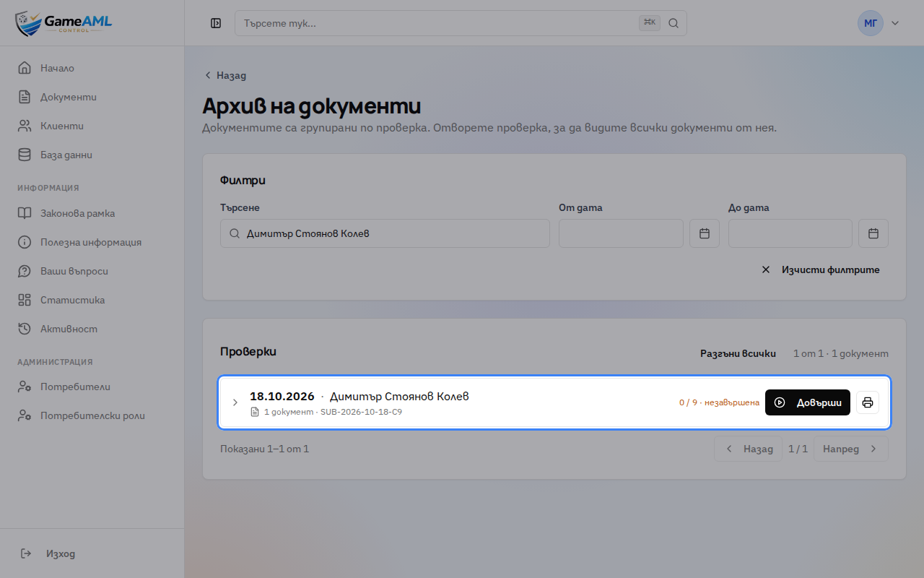Open the От дата calendar picker
924x578 pixels.
(x=705, y=233)
